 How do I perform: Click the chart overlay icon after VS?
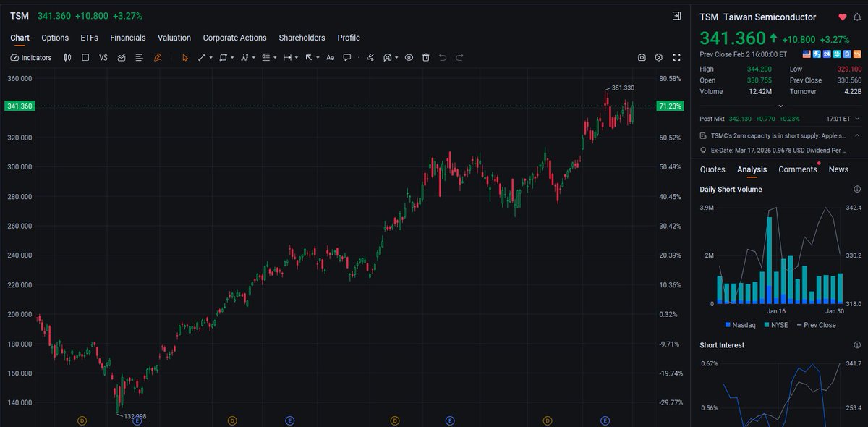click(122, 57)
